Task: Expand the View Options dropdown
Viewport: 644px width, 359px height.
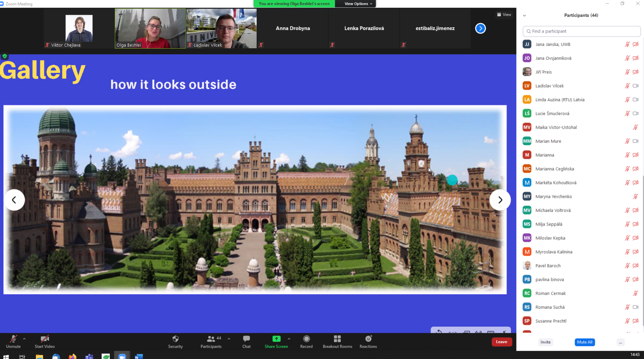Action: [x=358, y=4]
